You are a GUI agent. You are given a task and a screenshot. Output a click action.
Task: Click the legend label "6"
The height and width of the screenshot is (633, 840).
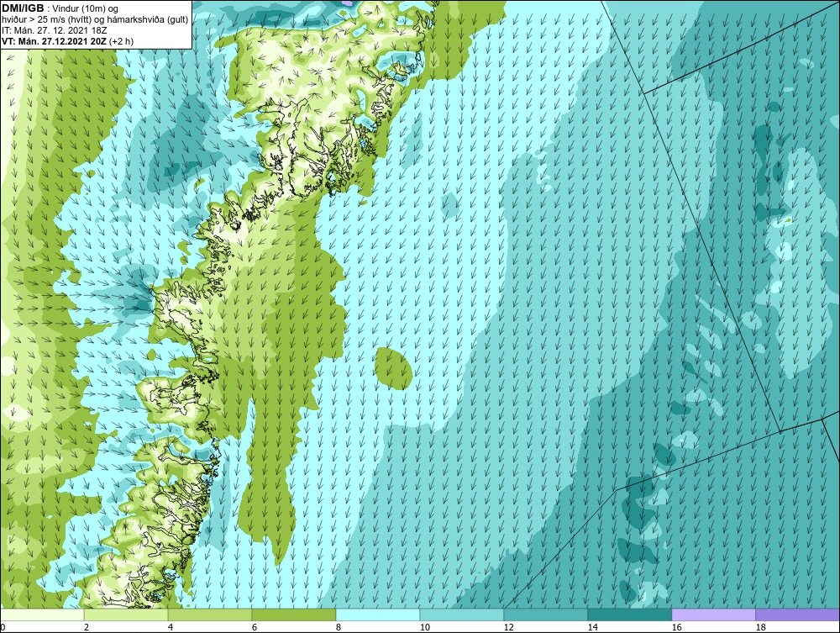[x=254, y=627]
